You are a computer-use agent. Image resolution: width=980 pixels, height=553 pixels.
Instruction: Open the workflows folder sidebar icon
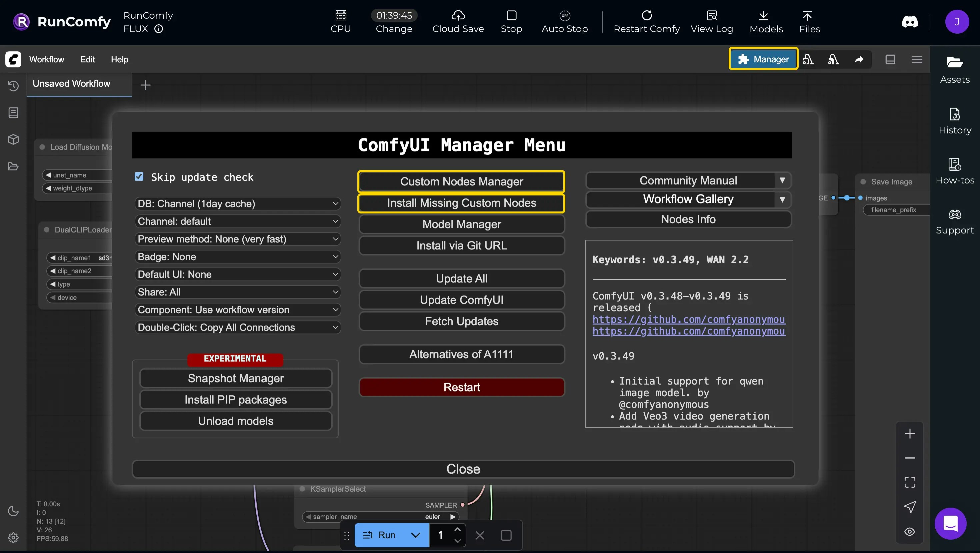click(x=13, y=166)
